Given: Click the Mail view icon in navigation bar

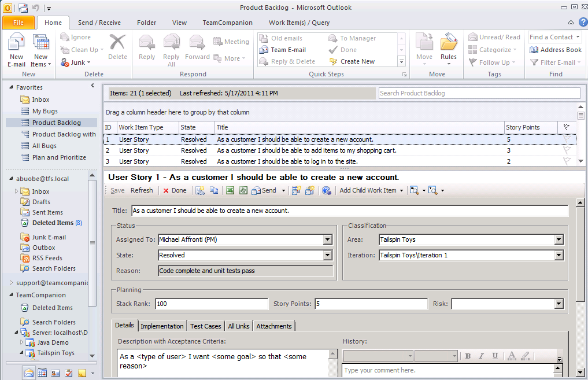Looking at the screenshot, I should pyautogui.click(x=29, y=373).
